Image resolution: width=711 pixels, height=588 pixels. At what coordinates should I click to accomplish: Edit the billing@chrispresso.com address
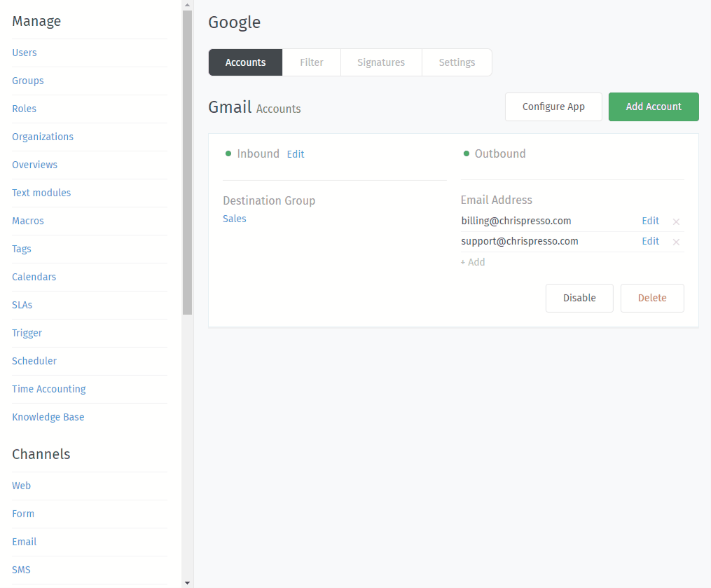650,221
